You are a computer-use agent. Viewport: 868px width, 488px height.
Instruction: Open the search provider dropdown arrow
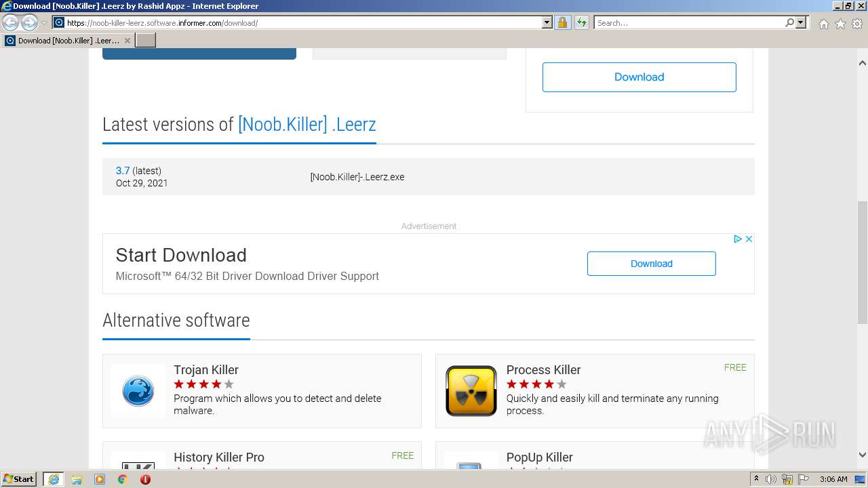pyautogui.click(x=801, y=22)
